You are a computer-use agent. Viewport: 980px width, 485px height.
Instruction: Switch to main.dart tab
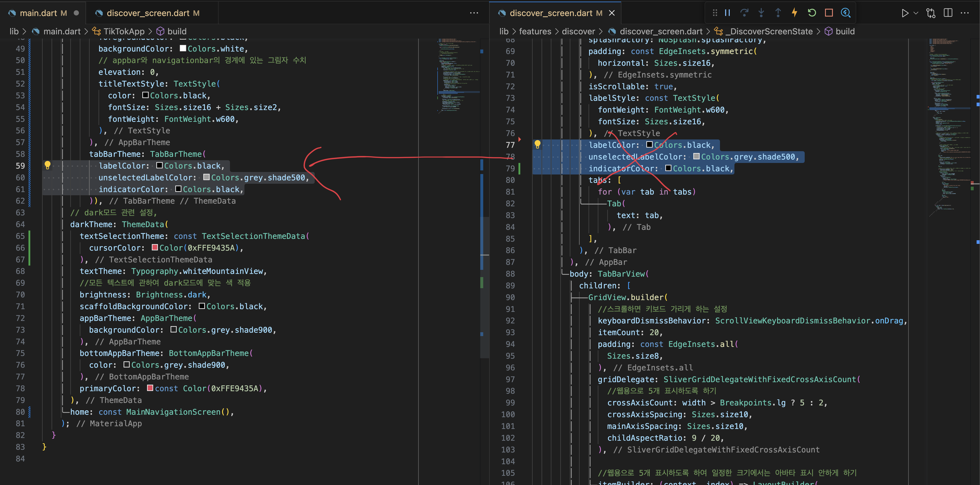pos(38,13)
